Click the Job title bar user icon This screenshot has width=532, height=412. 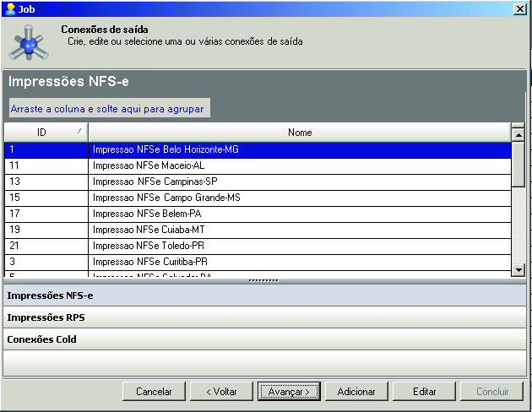tap(9, 8)
